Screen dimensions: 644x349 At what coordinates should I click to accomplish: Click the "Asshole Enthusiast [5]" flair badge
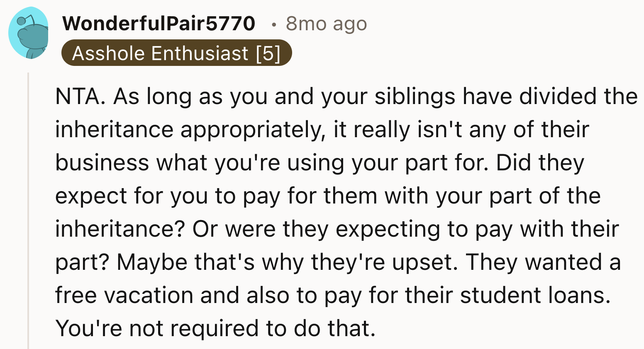176,53
